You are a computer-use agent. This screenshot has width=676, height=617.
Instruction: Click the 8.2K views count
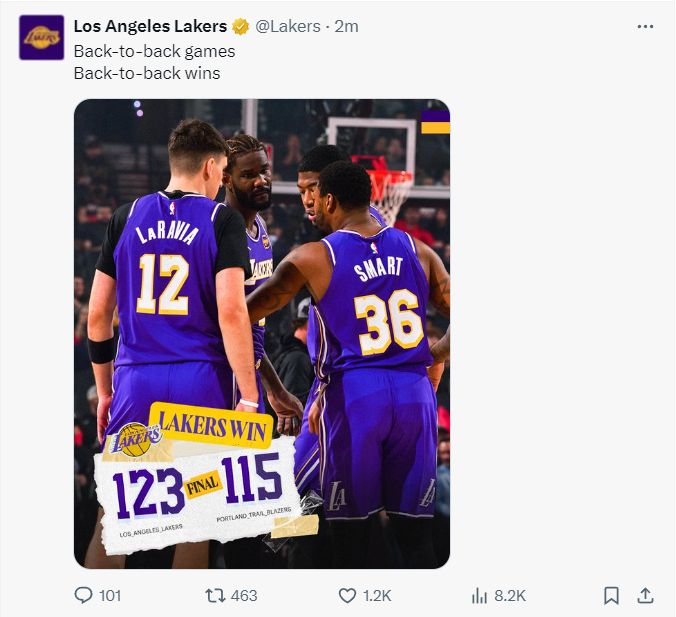(x=510, y=595)
